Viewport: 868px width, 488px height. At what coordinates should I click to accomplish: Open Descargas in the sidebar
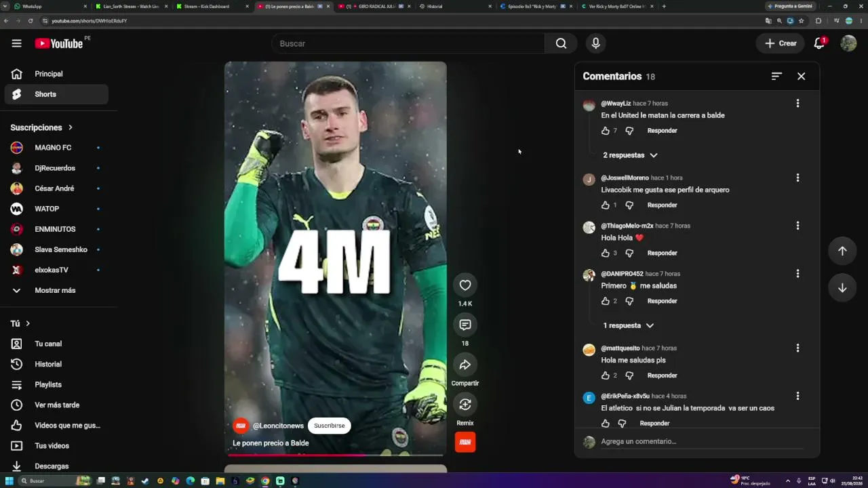(56, 466)
